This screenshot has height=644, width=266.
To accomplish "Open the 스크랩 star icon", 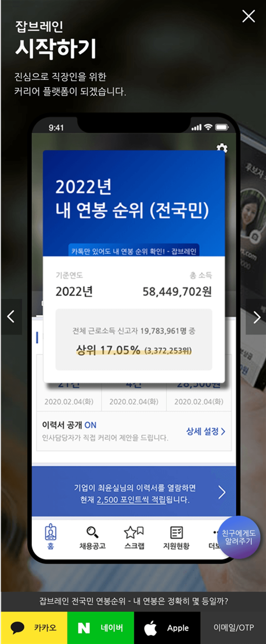I will point(134,532).
